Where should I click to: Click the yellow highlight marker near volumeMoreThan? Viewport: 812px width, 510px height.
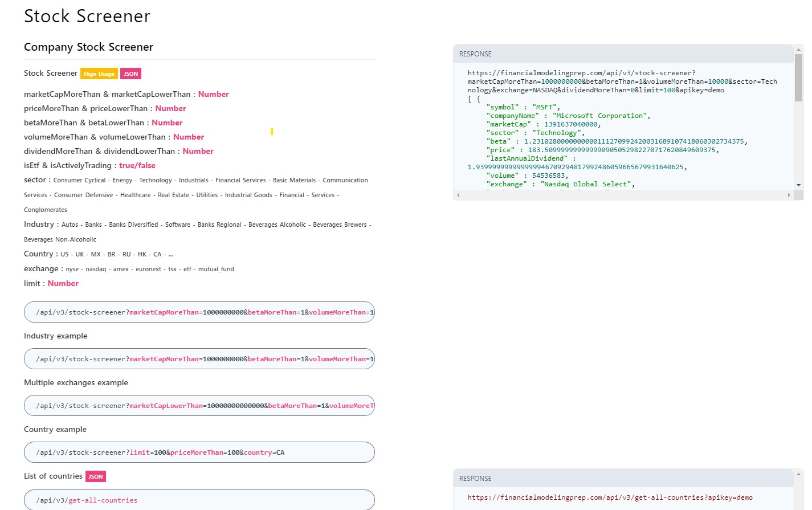272,132
